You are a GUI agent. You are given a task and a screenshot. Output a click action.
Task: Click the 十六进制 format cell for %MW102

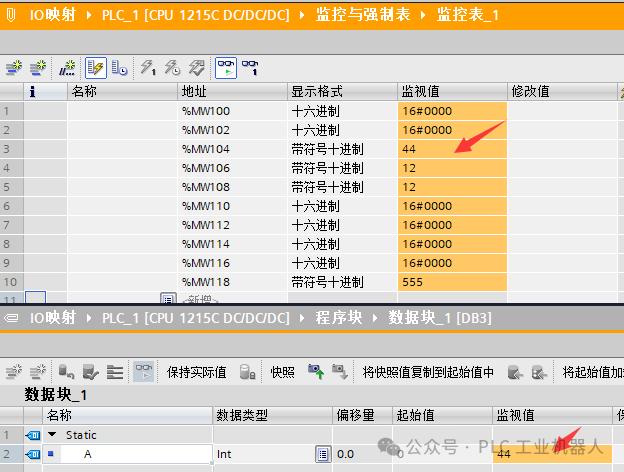tap(342, 130)
